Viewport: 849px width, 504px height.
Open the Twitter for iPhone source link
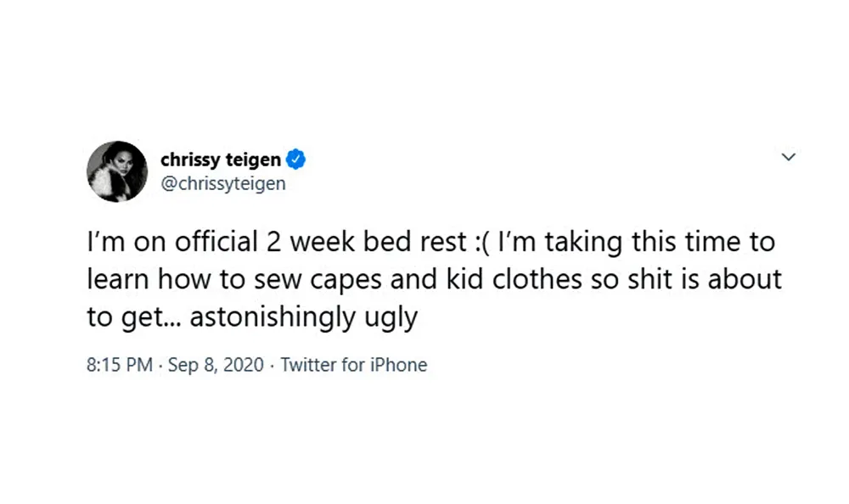354,365
